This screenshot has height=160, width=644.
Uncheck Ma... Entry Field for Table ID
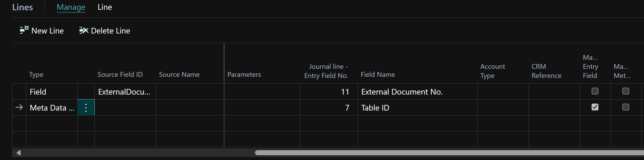595,107
